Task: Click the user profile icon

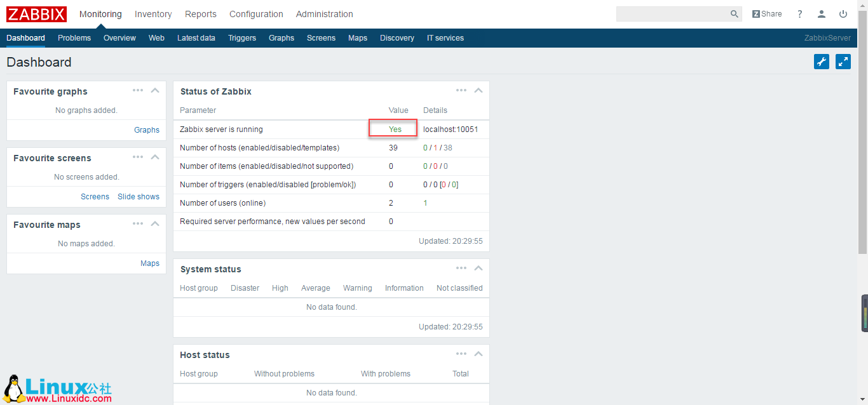Action: pyautogui.click(x=821, y=13)
